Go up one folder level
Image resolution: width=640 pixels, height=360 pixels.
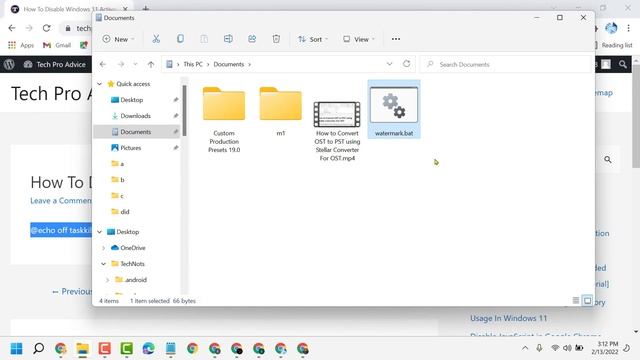[151, 64]
